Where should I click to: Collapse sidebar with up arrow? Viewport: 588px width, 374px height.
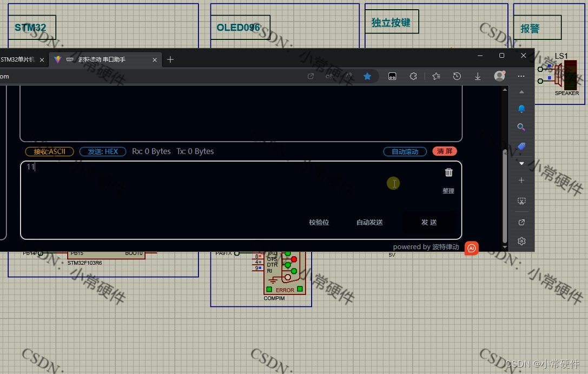tap(521, 92)
